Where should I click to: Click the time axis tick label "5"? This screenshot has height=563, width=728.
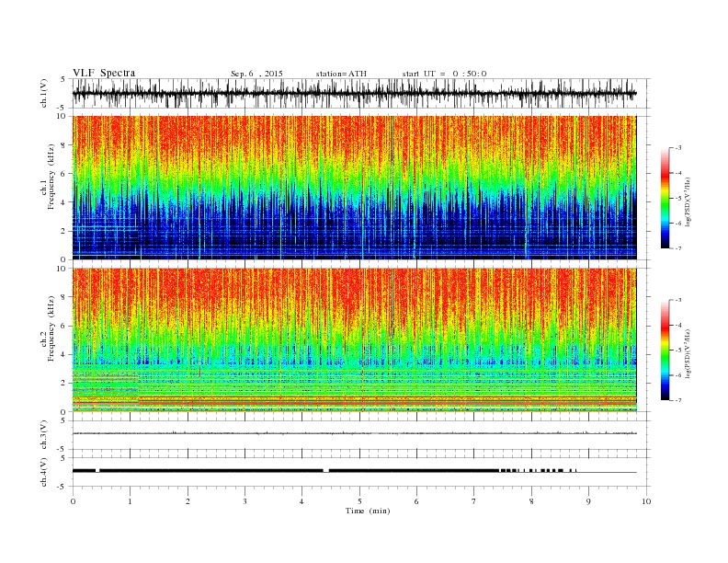[x=359, y=501]
